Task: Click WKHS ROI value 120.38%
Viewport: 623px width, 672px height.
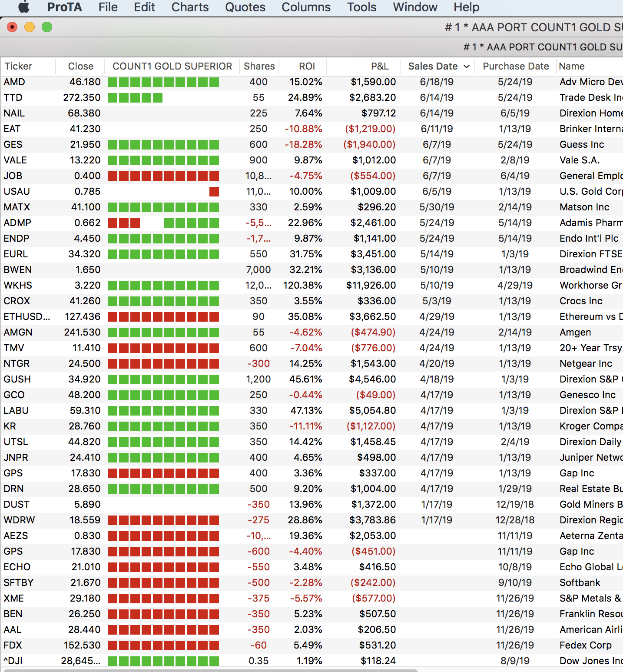Action: (x=303, y=285)
